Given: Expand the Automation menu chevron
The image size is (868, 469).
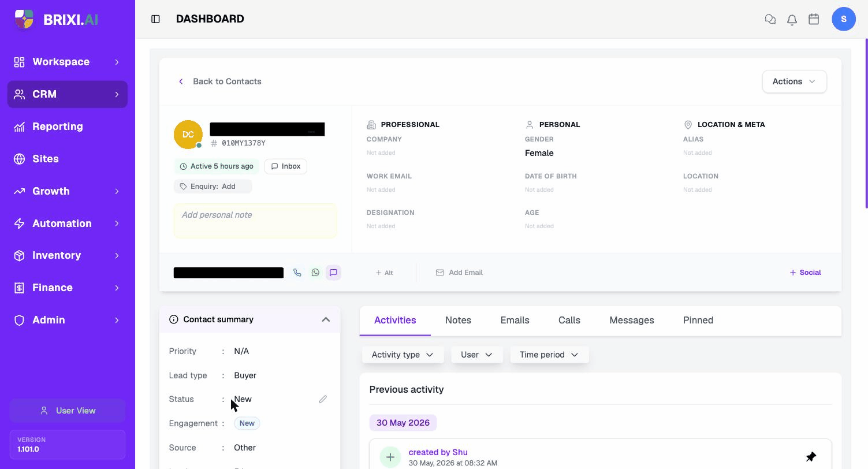Looking at the screenshot, I should point(117,224).
